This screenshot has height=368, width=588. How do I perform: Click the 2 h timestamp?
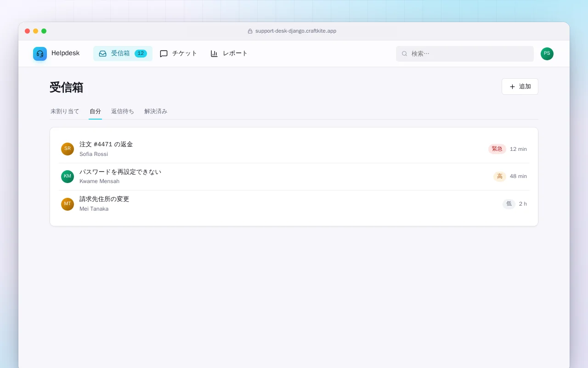(523, 204)
